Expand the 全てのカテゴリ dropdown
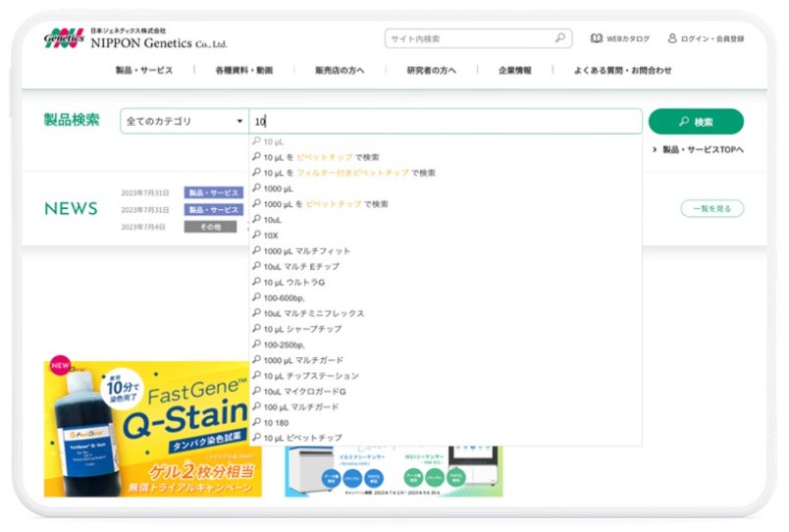The height and width of the screenshot is (532, 789). (x=184, y=122)
